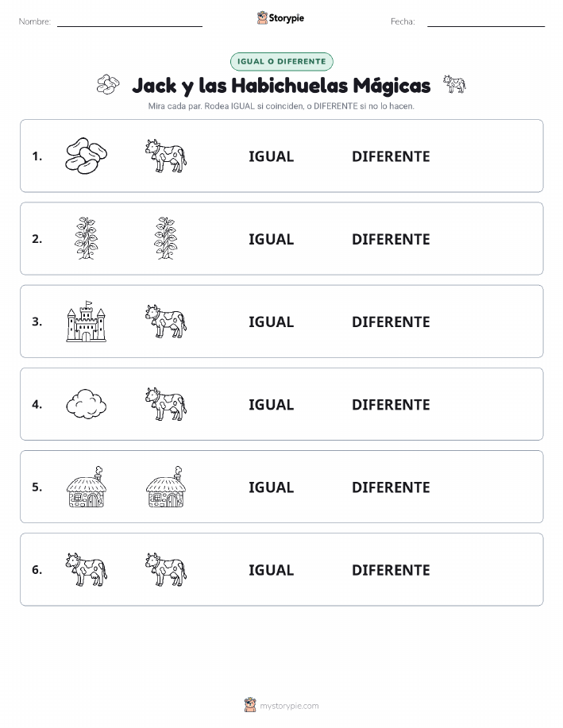This screenshot has width=563, height=728.
Task: Click the castle icon in row 3
Action: (x=86, y=322)
